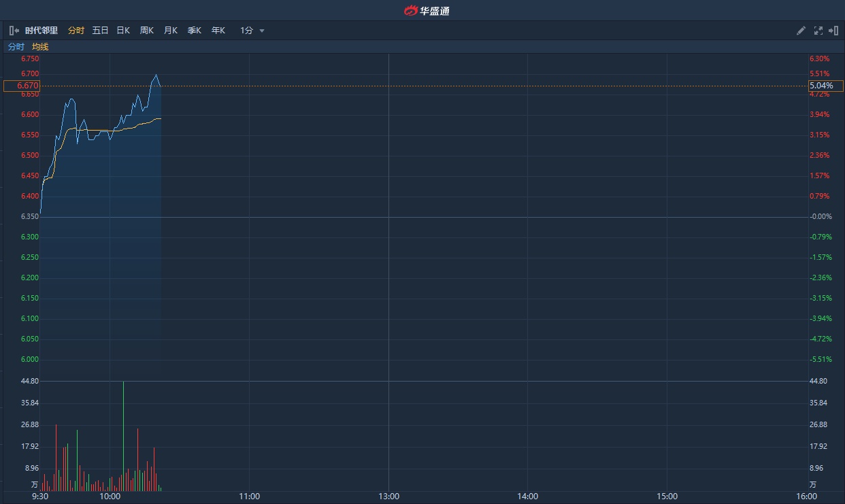The width and height of the screenshot is (845, 504).
Task: Open the pencil drawing tool
Action: tap(801, 31)
